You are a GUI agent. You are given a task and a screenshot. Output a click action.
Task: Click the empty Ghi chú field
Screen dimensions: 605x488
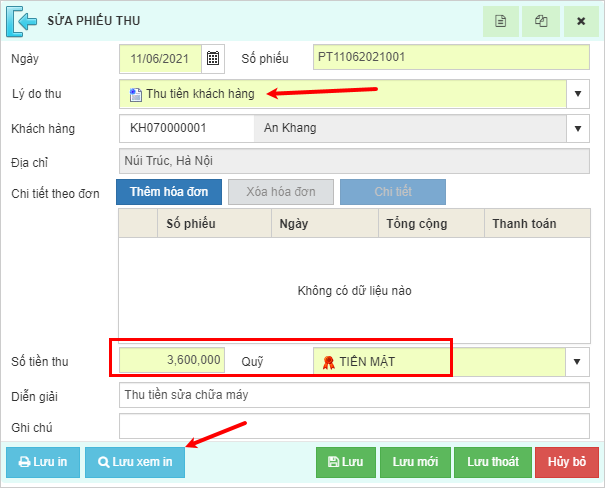coord(354,427)
